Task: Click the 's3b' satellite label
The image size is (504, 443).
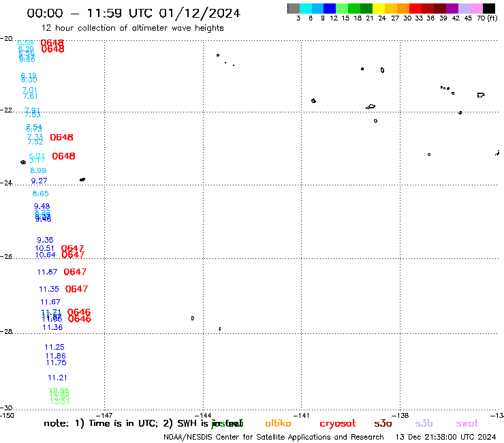Action: (x=424, y=423)
